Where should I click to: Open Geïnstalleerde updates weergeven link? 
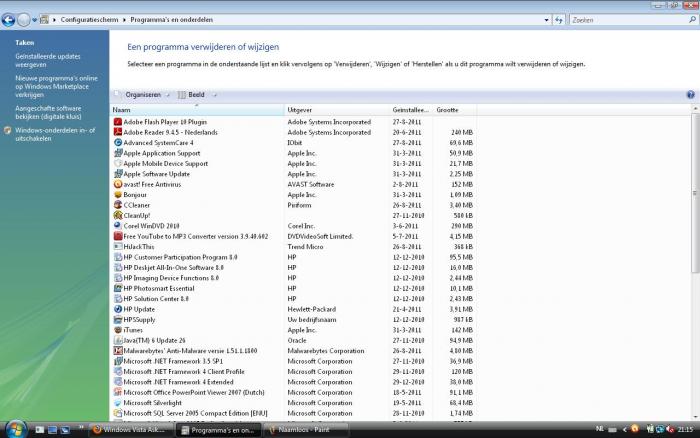tap(48, 61)
